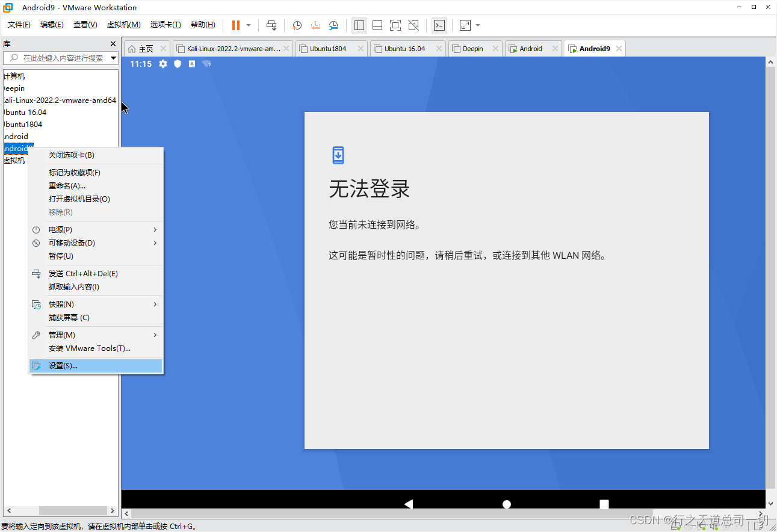The width and height of the screenshot is (777, 532).
Task: Tap the Android back navigation button
Action: point(409,504)
